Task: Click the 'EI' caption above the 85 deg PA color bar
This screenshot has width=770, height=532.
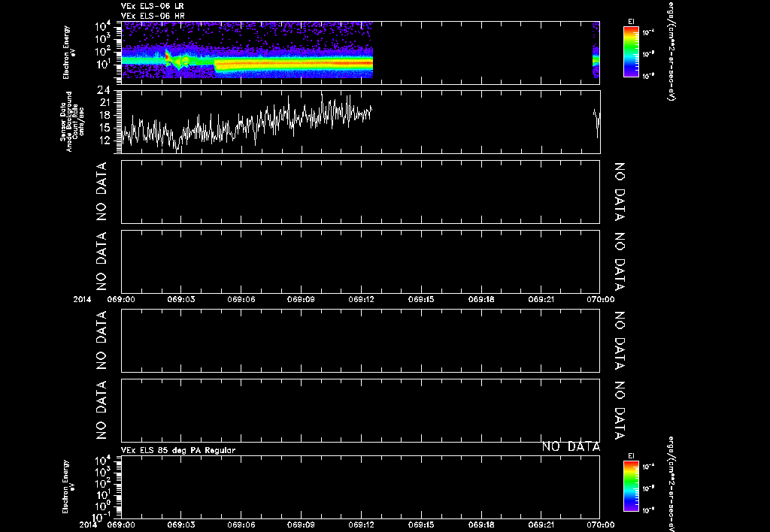Action: tap(631, 456)
